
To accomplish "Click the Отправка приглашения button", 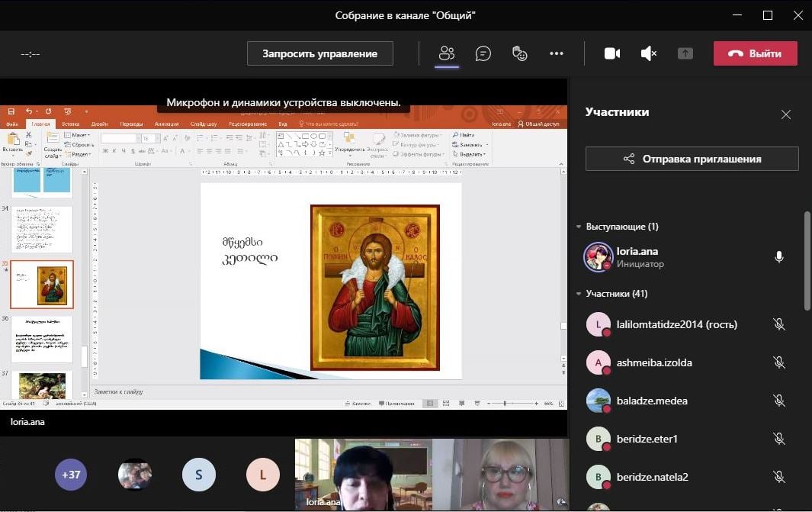I will click(692, 159).
